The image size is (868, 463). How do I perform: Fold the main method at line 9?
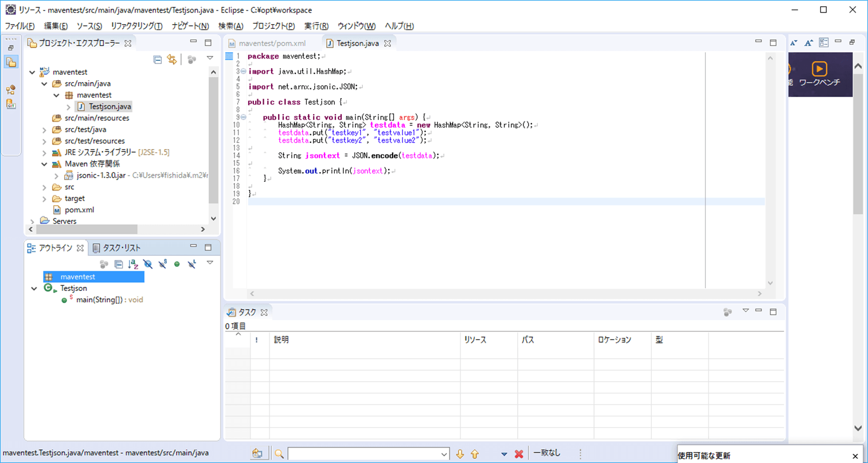coord(244,117)
